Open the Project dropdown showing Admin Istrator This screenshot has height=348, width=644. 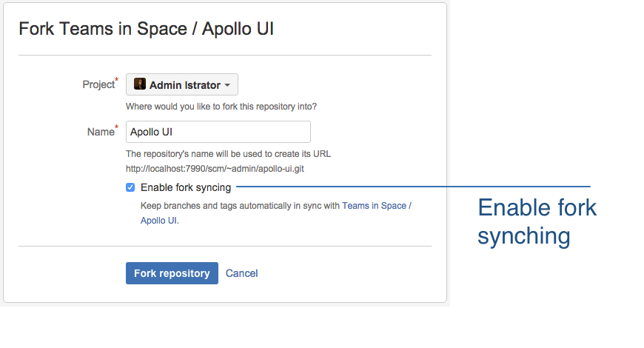click(182, 84)
